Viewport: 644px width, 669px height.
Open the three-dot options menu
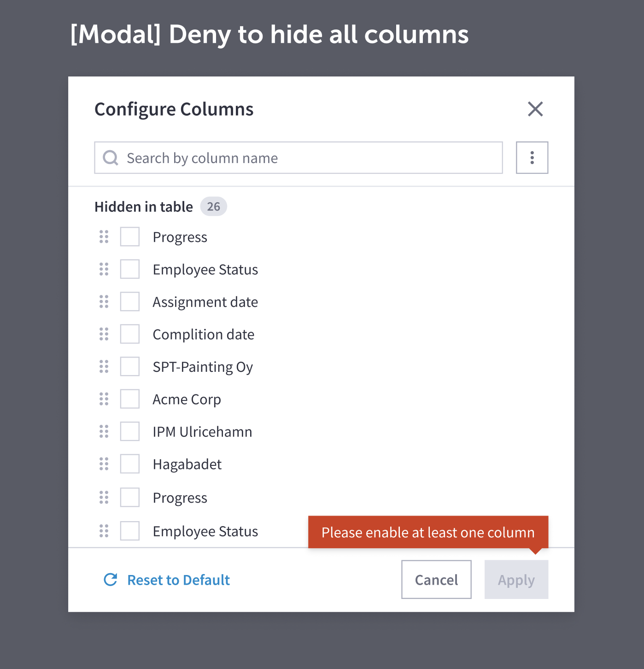532,158
